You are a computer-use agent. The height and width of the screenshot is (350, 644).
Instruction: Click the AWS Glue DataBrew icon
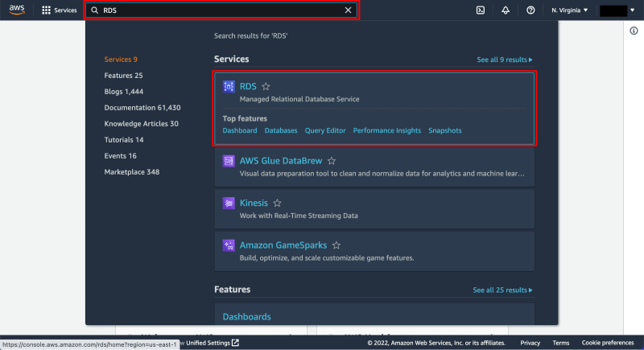[229, 161]
